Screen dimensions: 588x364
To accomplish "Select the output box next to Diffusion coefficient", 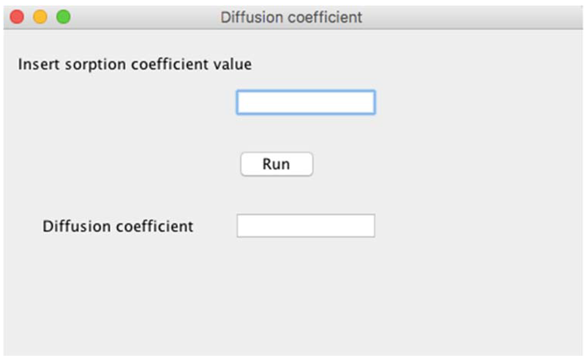I will [x=306, y=226].
